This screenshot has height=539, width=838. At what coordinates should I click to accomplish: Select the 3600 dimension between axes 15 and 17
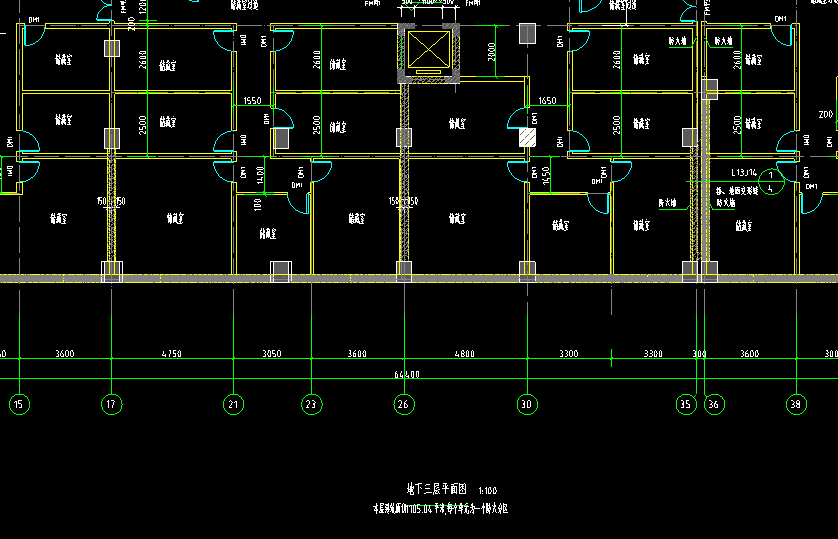tap(65, 354)
